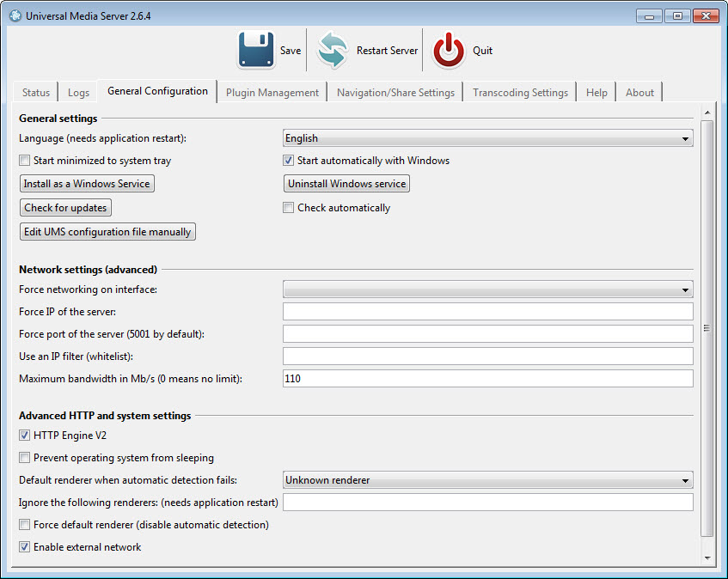This screenshot has width=728, height=579.
Task: Click the Force IP of the server field
Action: (488, 312)
